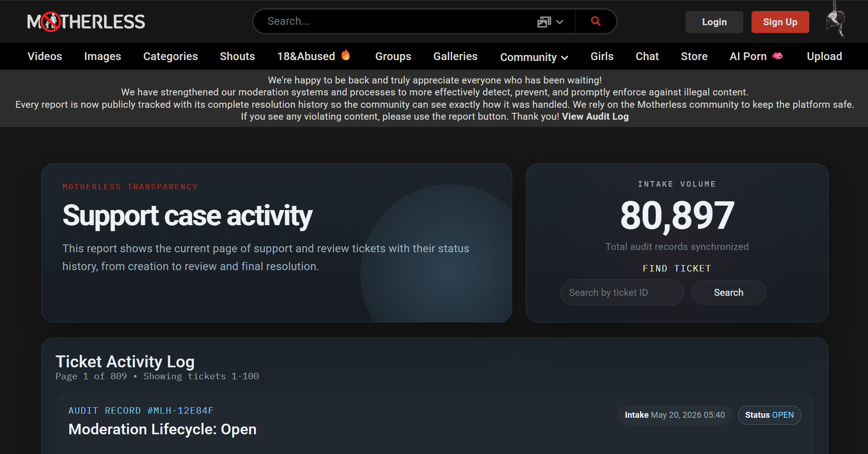The width and height of the screenshot is (868, 454).
Task: Click the View Audit Log link
Action: point(595,116)
